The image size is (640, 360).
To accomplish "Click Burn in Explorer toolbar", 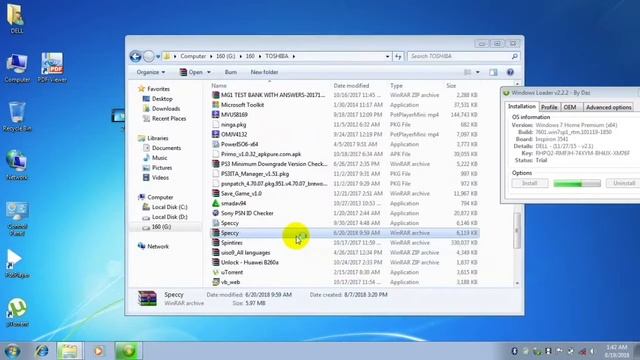I will [231, 72].
